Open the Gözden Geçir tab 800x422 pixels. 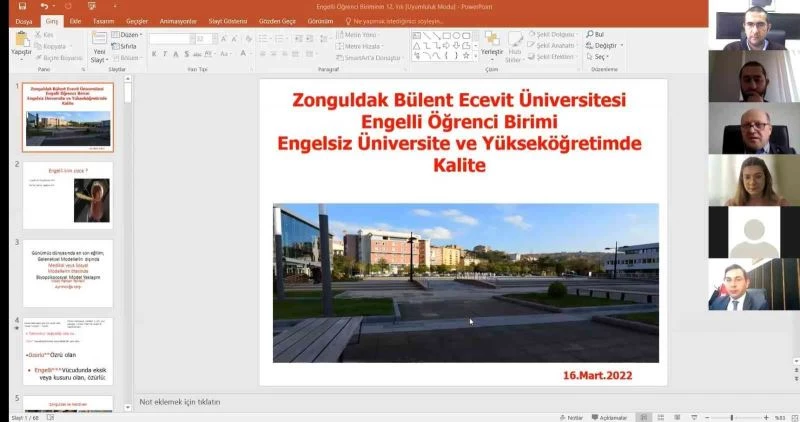(x=277, y=21)
